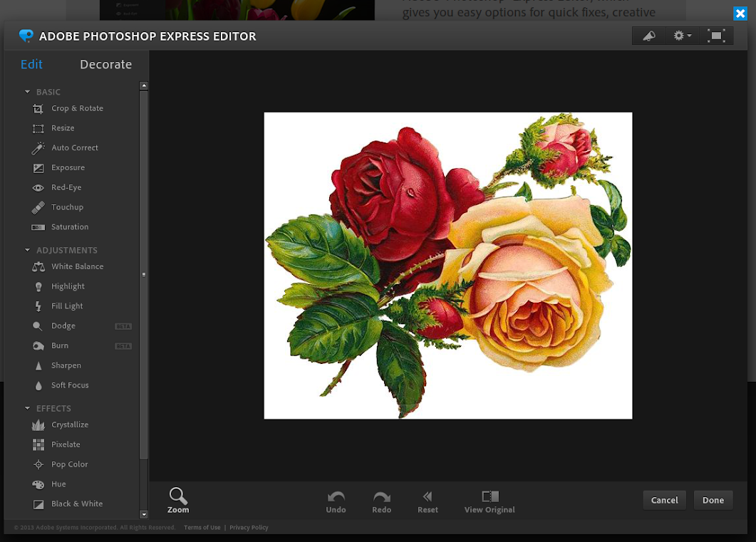Select the White Balance scales icon
The height and width of the screenshot is (542, 756).
[x=38, y=267]
